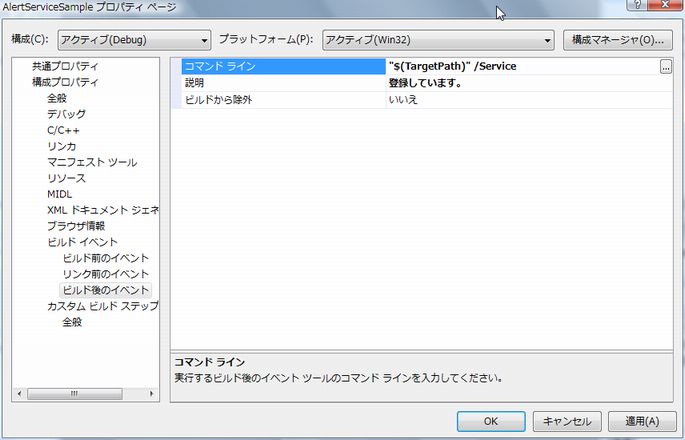The image size is (685, 440).
Task: Select ビルド前のイベント tree item
Action: tap(105, 258)
